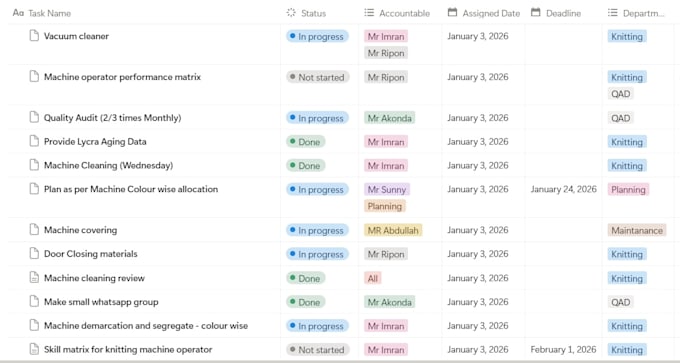
Task: Click QAD tag in Quality Audit row
Action: (x=621, y=118)
